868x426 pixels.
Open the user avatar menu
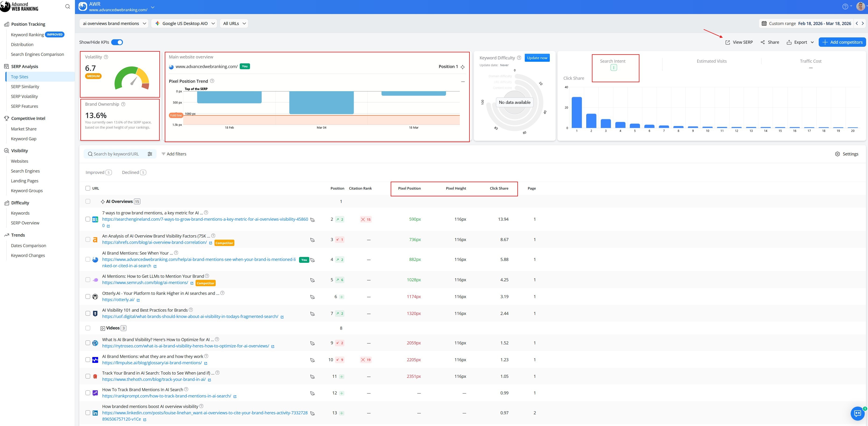coord(860,6)
